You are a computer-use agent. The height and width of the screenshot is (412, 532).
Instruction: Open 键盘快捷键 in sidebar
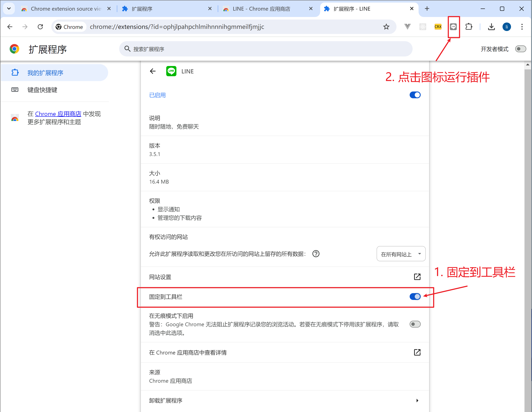54,90
